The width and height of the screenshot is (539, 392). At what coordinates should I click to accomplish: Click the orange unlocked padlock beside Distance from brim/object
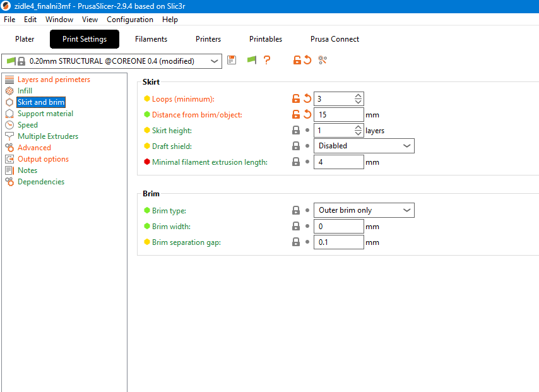coord(296,115)
